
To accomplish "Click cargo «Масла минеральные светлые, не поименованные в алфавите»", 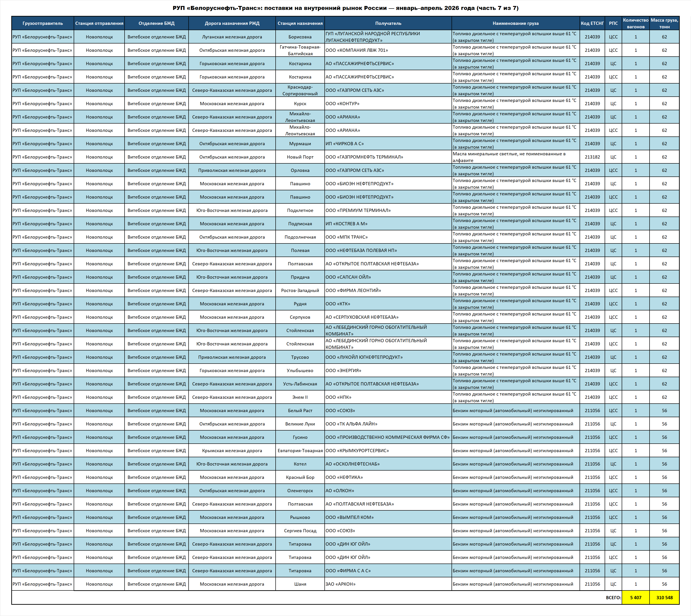I will pyautogui.click(x=516, y=157).
